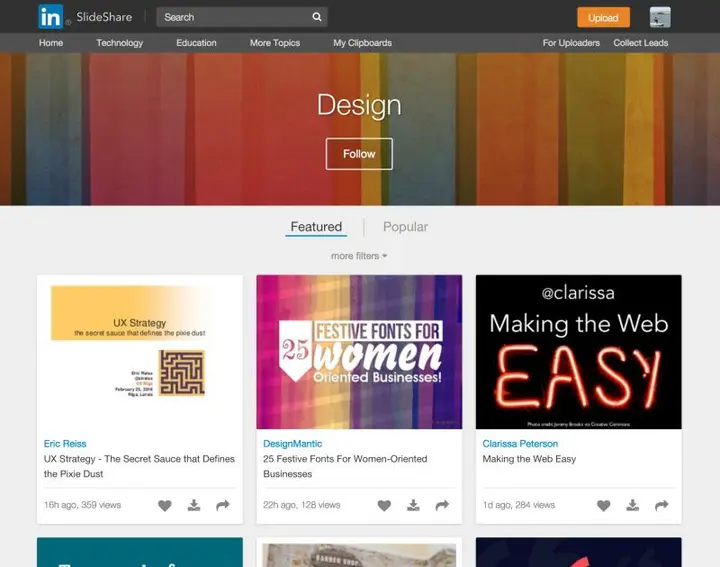
Task: Download the Making the Web Easy presentation
Action: point(633,505)
